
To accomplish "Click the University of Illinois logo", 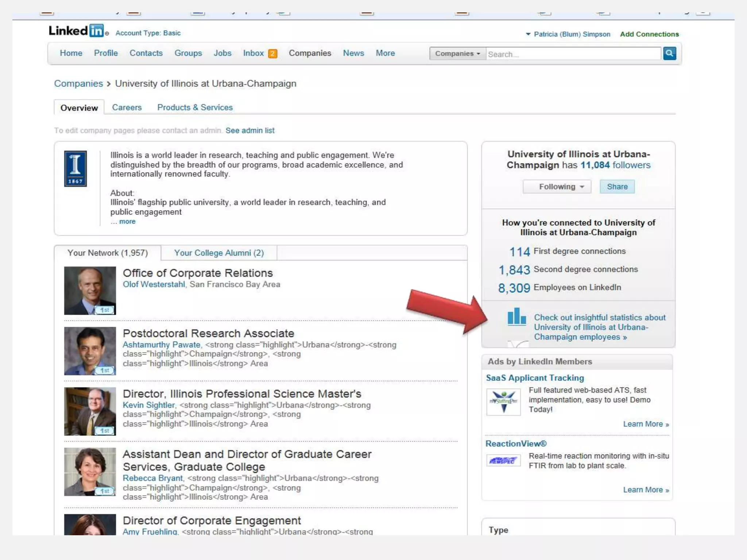I will [x=76, y=168].
